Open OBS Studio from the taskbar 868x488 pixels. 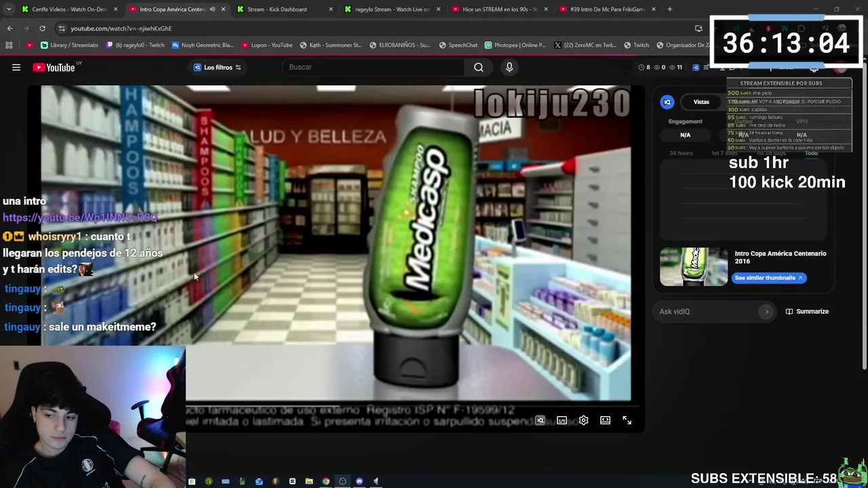point(342,481)
